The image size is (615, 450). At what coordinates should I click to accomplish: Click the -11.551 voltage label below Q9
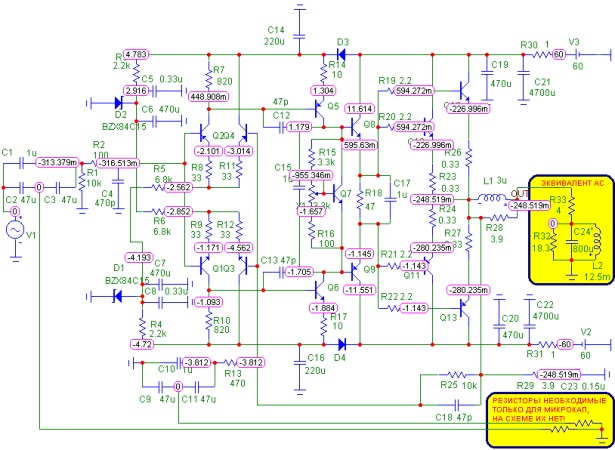point(359,290)
